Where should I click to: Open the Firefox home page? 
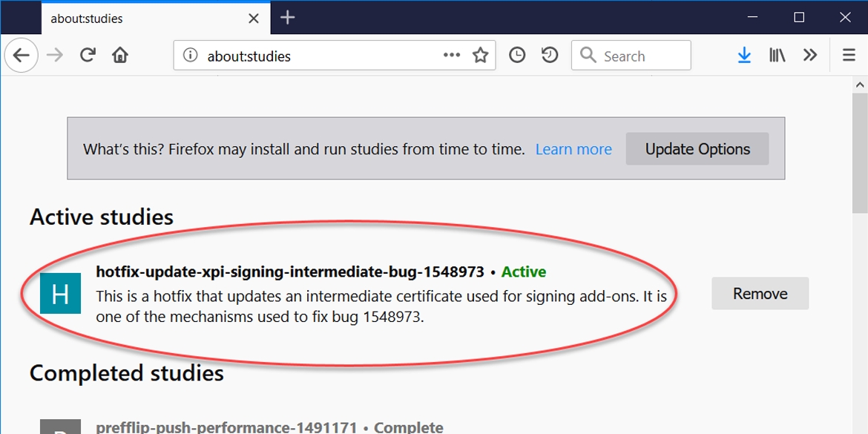[120, 55]
